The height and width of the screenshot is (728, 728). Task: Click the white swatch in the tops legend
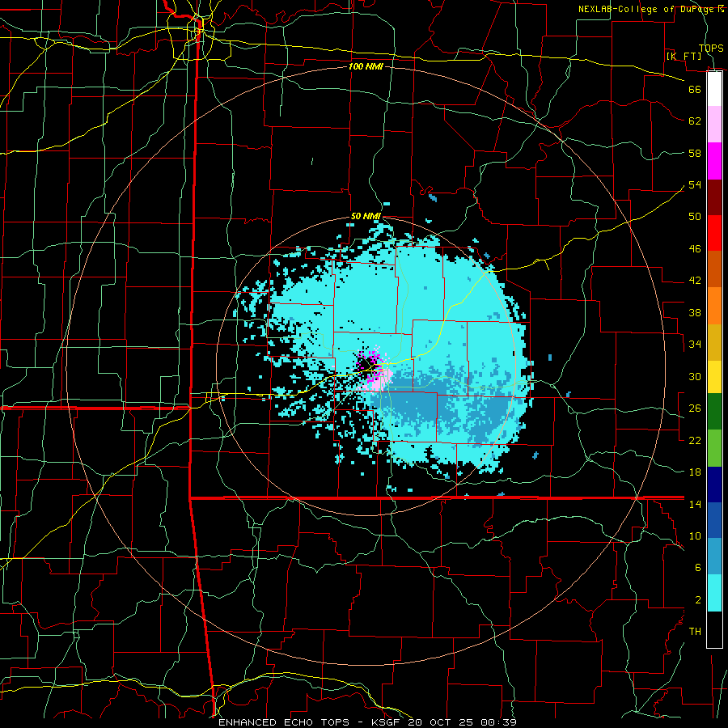tap(714, 89)
